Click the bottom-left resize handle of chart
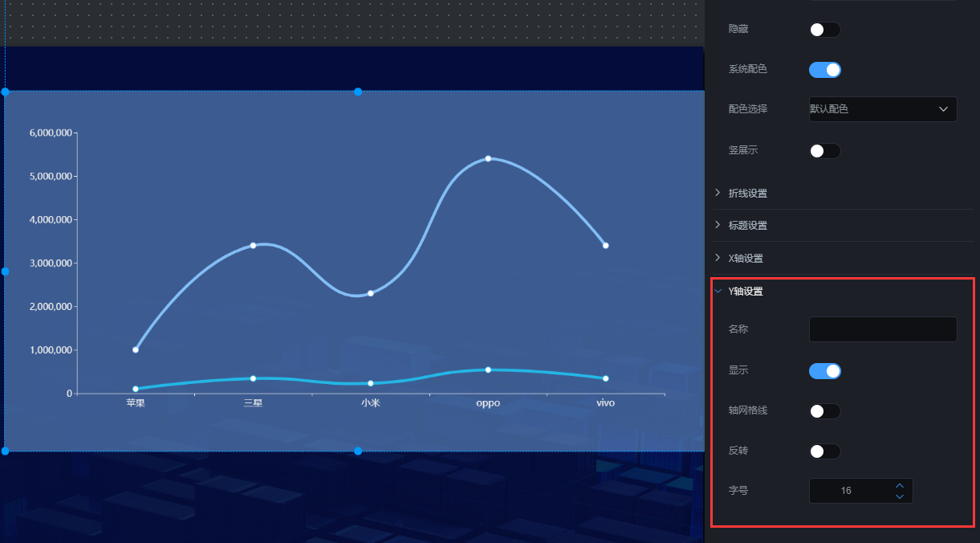980x543 pixels. click(5, 451)
